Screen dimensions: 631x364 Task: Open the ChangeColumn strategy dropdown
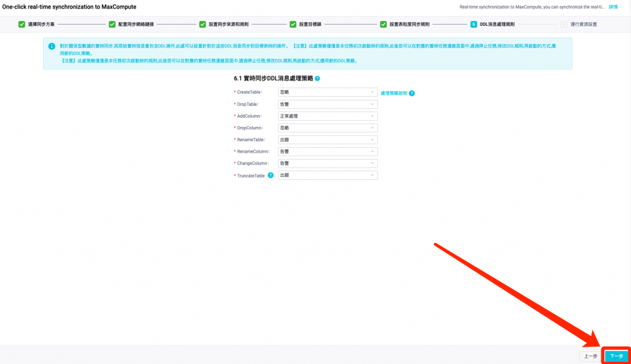[328, 163]
